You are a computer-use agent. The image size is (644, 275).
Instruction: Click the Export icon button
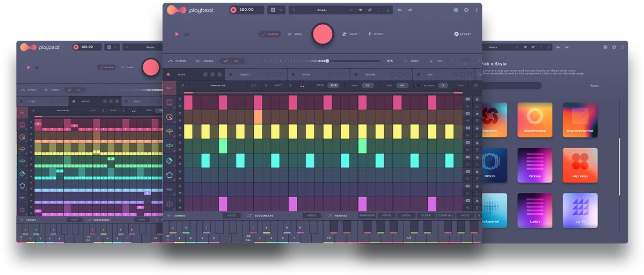click(x=456, y=34)
